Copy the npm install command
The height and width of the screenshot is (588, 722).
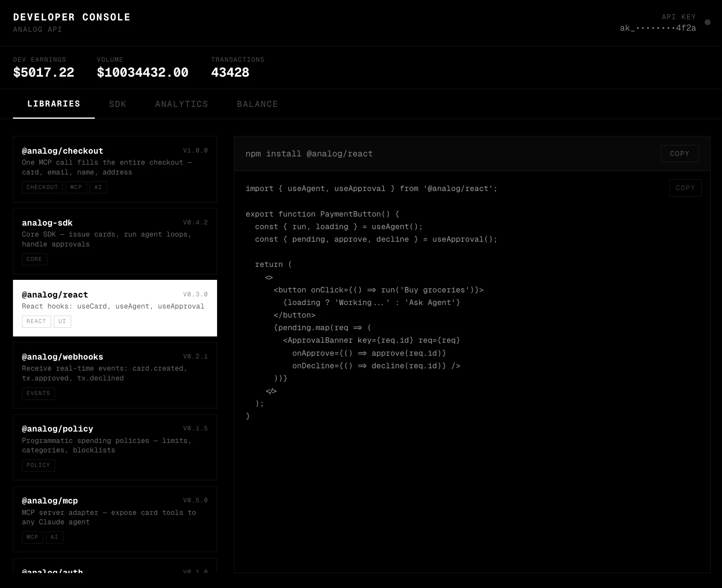pyautogui.click(x=680, y=154)
